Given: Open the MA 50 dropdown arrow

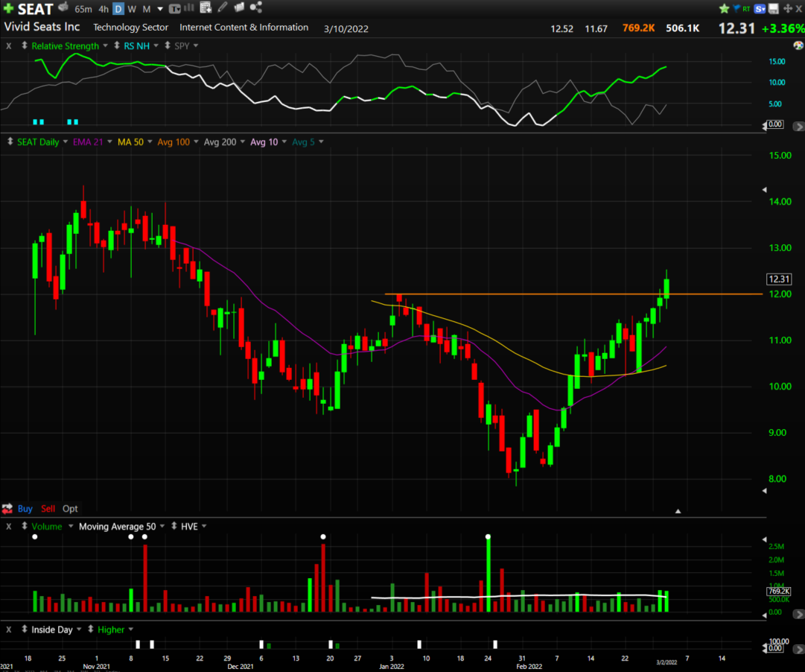Looking at the screenshot, I should click(x=150, y=142).
